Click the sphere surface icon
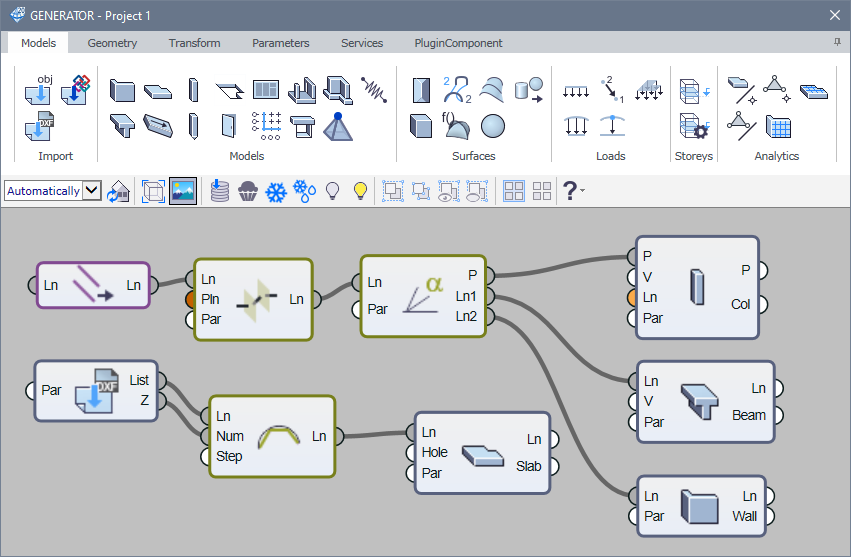Viewport: 851px width, 557px height. click(x=492, y=126)
